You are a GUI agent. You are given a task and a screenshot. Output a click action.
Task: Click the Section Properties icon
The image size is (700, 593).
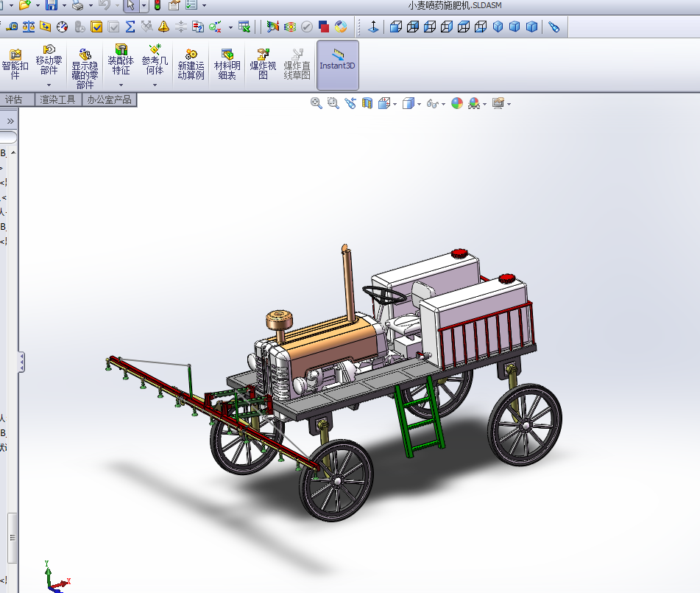click(45, 27)
